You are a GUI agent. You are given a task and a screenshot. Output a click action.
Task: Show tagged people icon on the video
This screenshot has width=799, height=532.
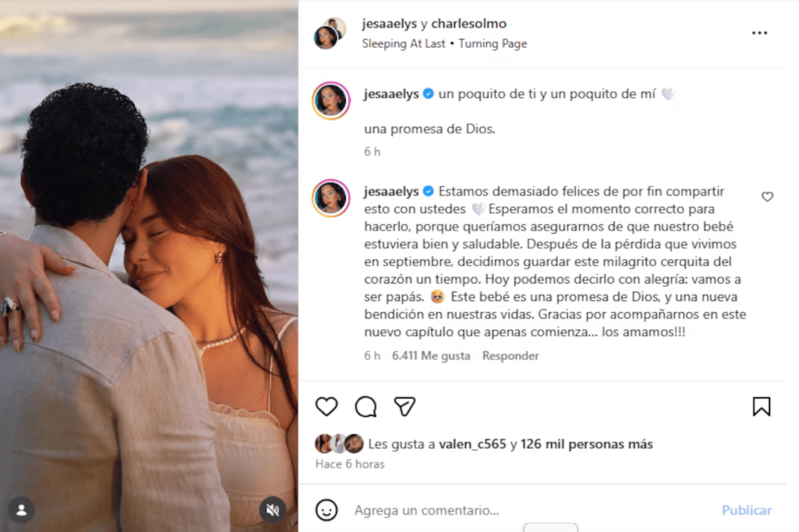(21, 509)
